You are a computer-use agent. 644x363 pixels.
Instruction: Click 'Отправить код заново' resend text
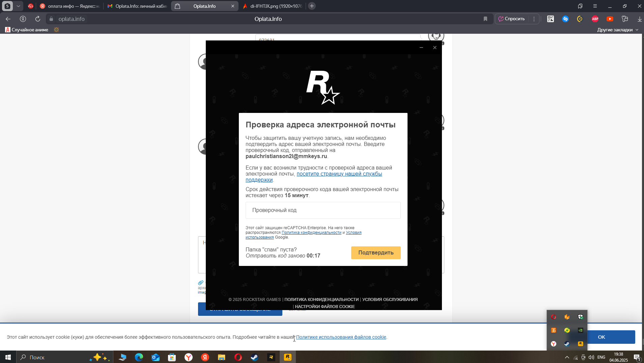coord(275,256)
